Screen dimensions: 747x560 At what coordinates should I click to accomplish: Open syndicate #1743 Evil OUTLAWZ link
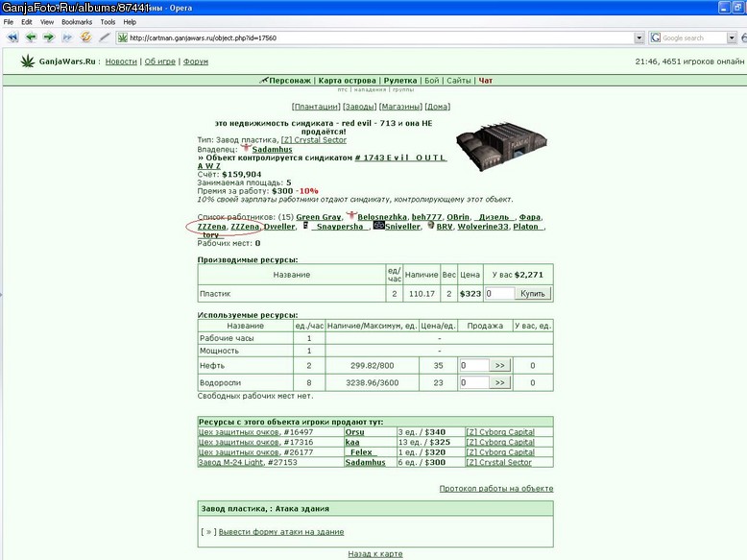[x=322, y=161]
